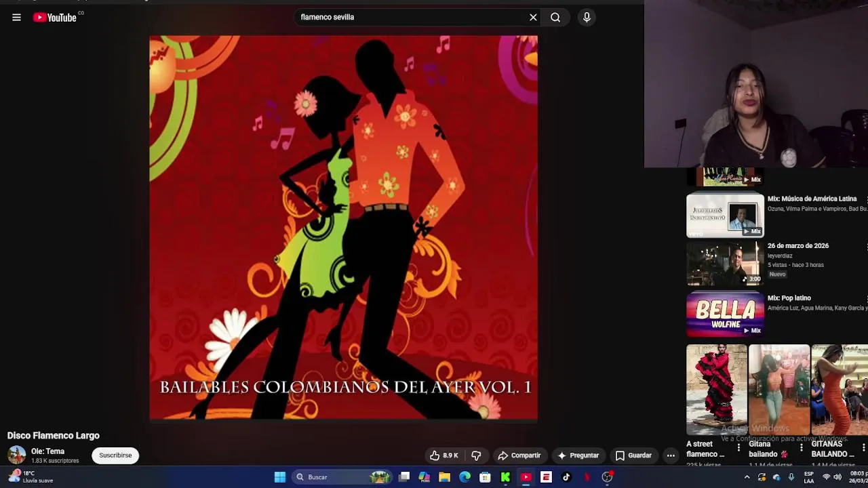
Task: Open the 'Mix: Pop latino' title
Action: click(x=789, y=298)
